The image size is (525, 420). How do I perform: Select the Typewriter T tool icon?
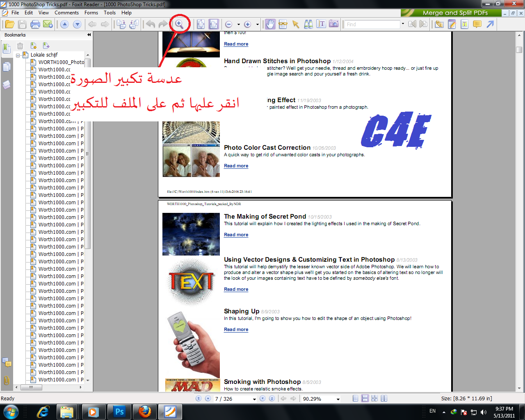(x=464, y=25)
